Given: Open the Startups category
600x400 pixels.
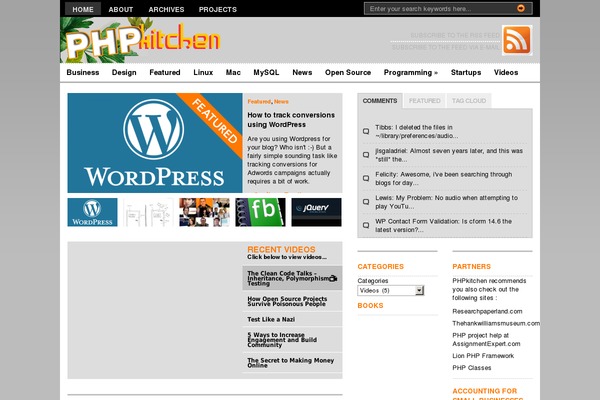Looking at the screenshot, I should 466,72.
